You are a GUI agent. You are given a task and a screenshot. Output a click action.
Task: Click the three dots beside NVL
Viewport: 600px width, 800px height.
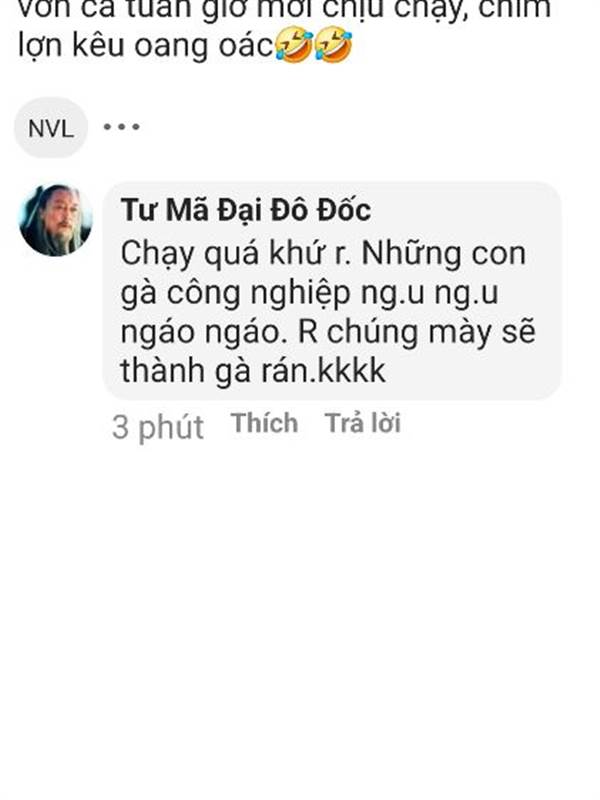121,127
